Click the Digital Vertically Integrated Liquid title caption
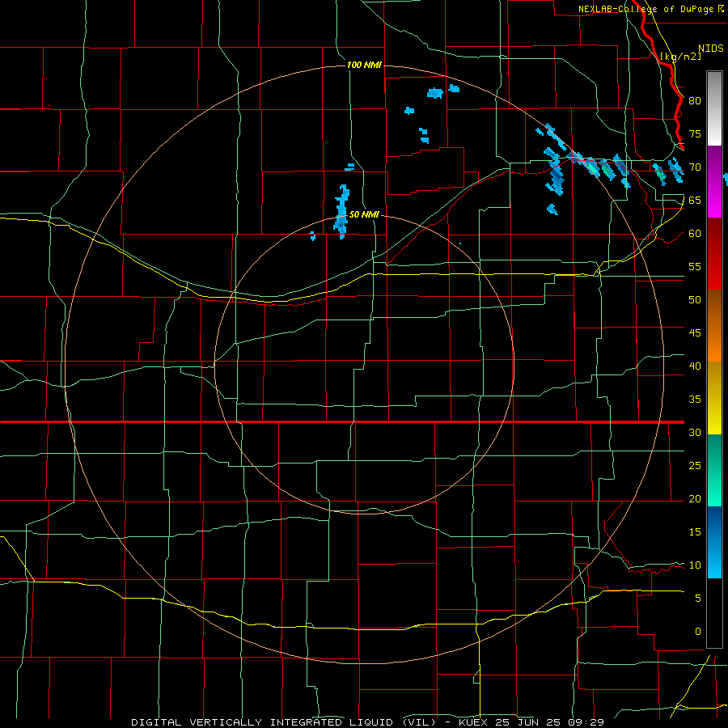The image size is (728, 728). point(367,722)
